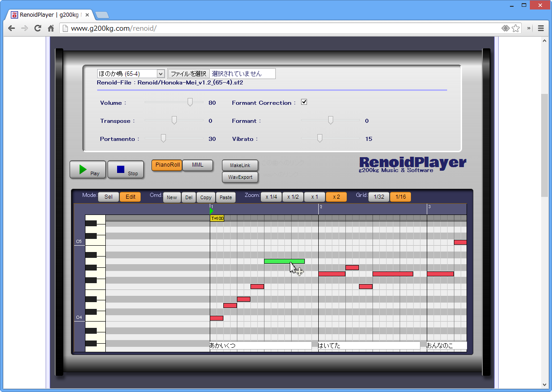Click the WavExport button
The image size is (552, 392).
coord(240,177)
